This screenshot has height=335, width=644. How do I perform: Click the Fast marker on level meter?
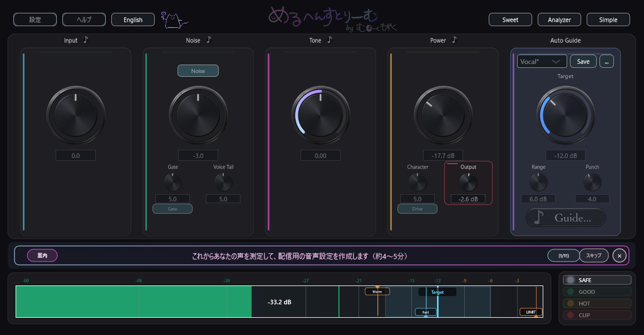[425, 312]
